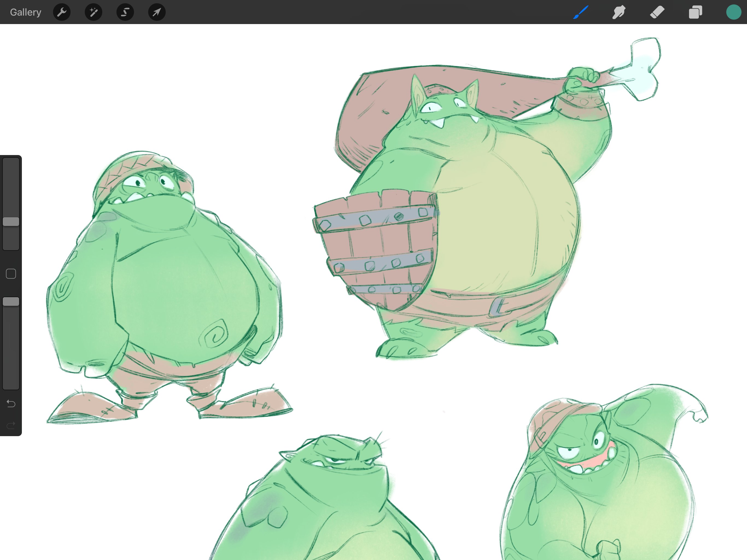Image resolution: width=747 pixels, height=560 pixels.
Task: Open the Layers panel
Action: [x=695, y=12]
